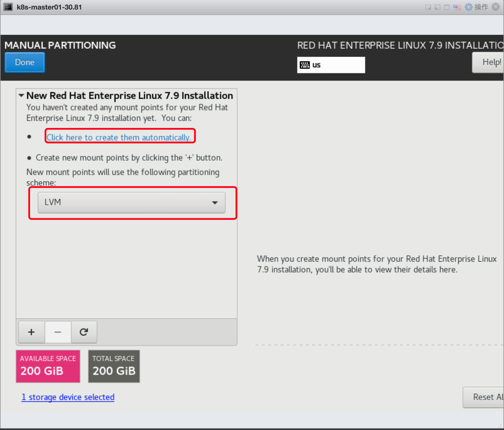Click 'Click here to create them automatically' link
Viewport: 504px width, 430px height.
pos(119,137)
